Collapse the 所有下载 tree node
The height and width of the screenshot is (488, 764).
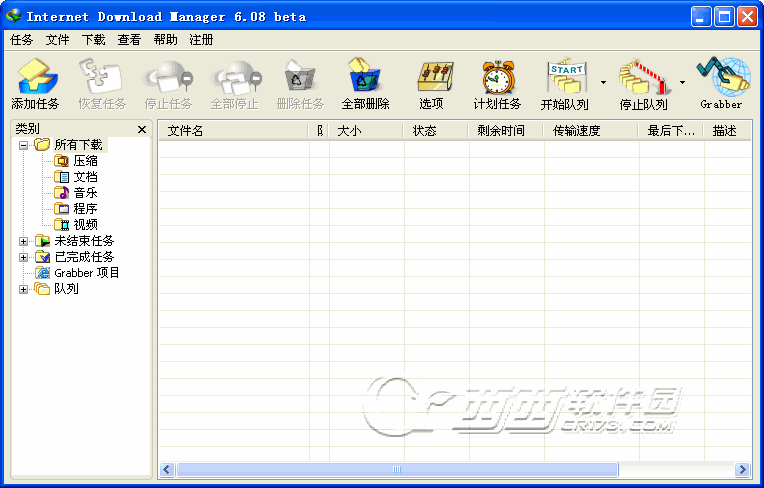tap(23, 145)
